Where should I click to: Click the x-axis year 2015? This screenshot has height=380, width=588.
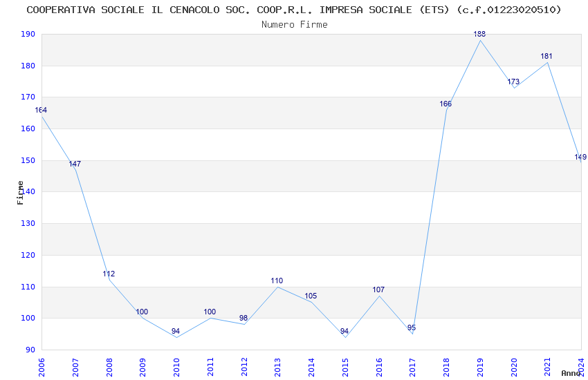[345, 368]
